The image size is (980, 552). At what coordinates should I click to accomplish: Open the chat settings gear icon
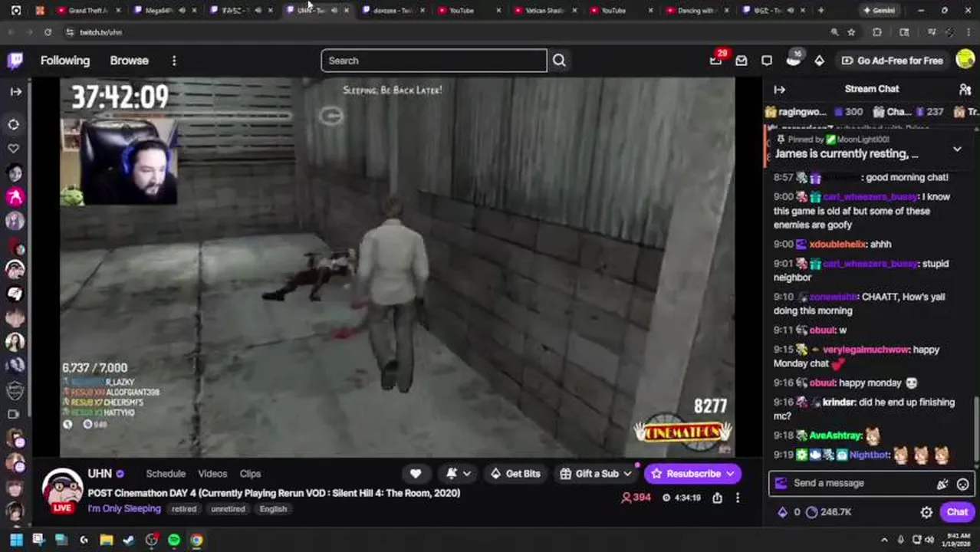[x=926, y=512]
